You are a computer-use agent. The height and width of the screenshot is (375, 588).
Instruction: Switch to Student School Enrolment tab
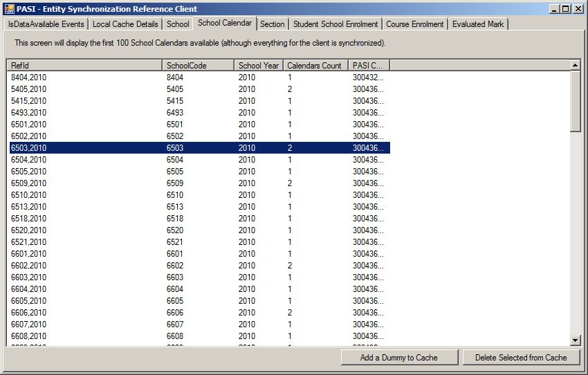click(336, 24)
